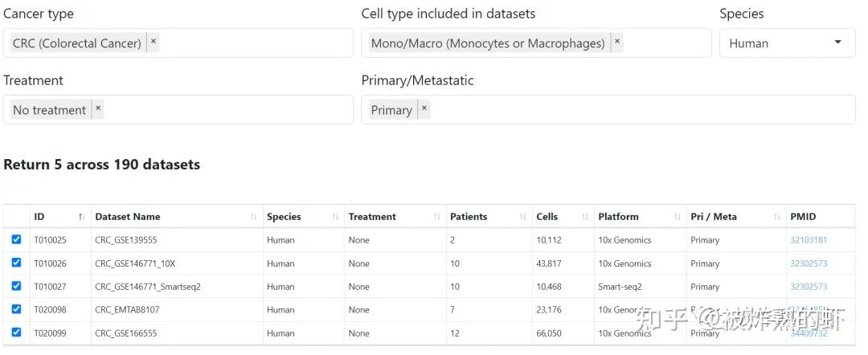Sort table by ID column arrows
868x355 pixels.
[81, 217]
